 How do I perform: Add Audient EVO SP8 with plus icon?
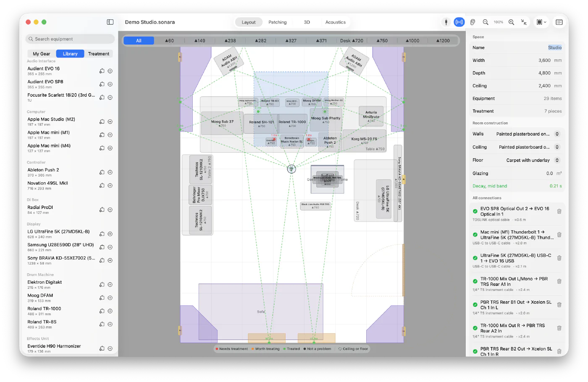pyautogui.click(x=110, y=84)
